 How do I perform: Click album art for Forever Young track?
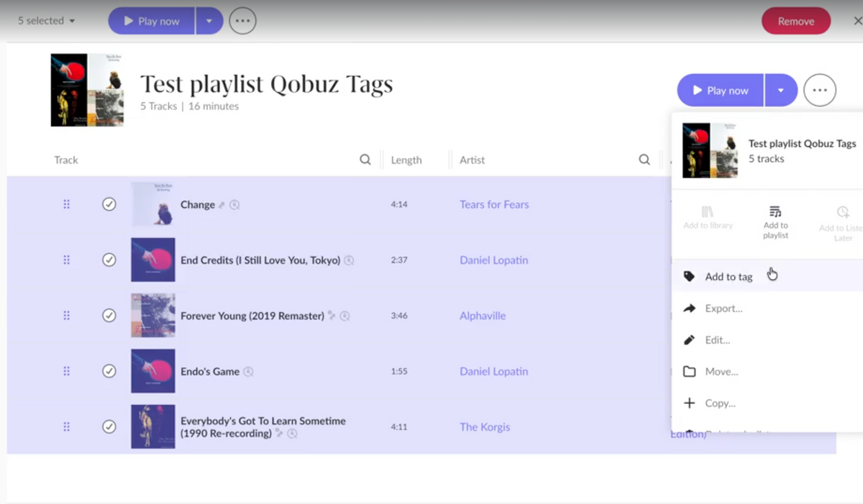point(153,315)
